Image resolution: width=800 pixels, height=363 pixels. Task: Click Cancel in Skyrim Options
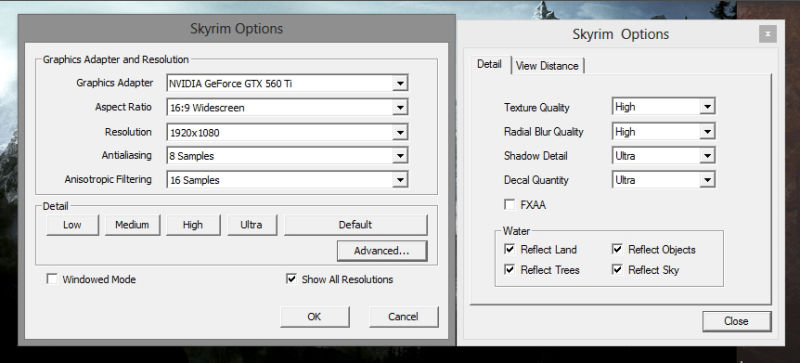(x=403, y=317)
